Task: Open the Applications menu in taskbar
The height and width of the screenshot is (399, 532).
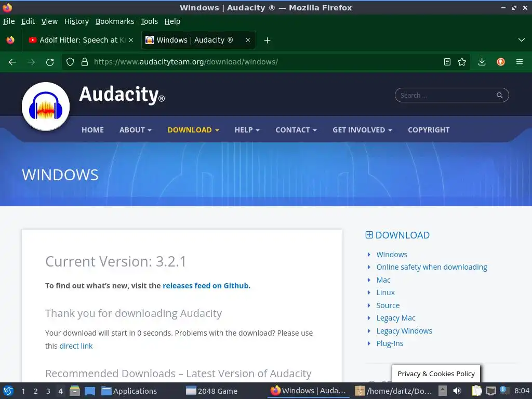Action: coord(129,391)
